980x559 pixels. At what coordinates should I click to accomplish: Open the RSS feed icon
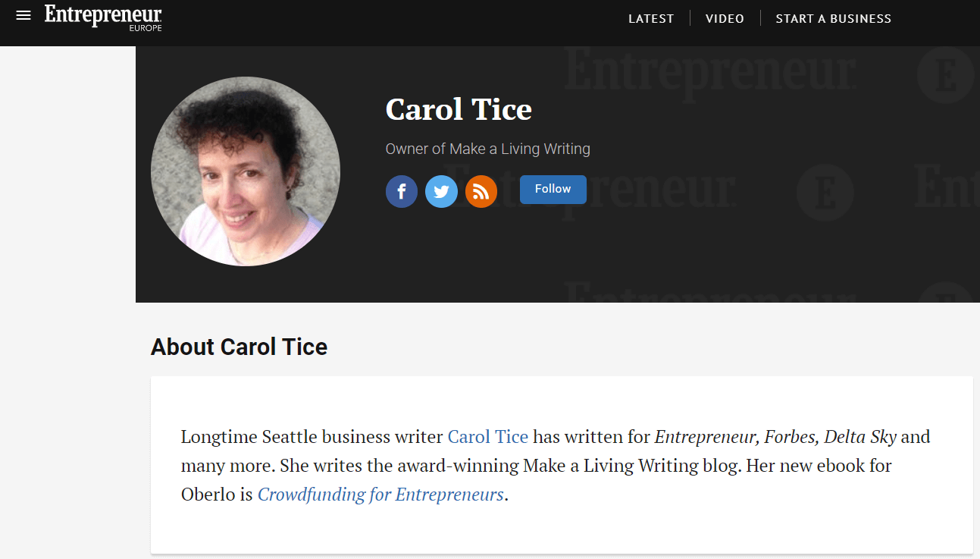481,191
